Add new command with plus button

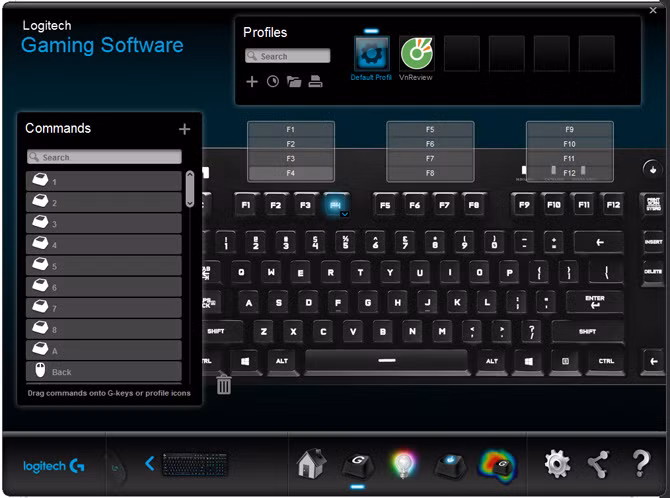point(184,129)
